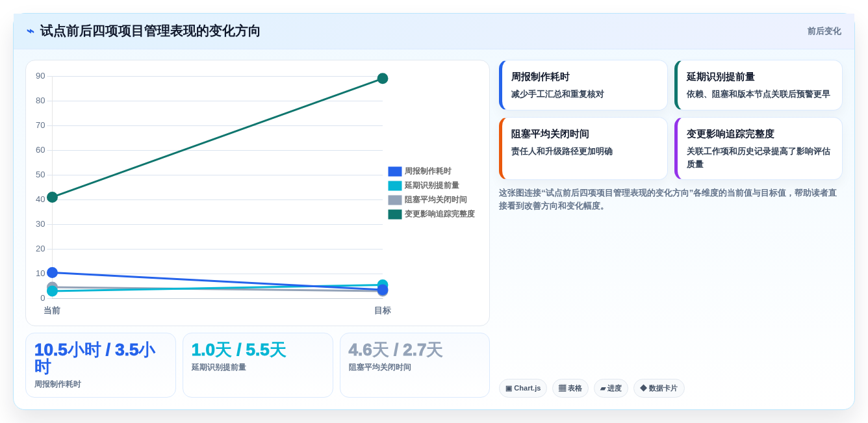Viewport: 868px width, 423px height.
Task: Click legend label 延期识别提前量
Action: coord(432,186)
